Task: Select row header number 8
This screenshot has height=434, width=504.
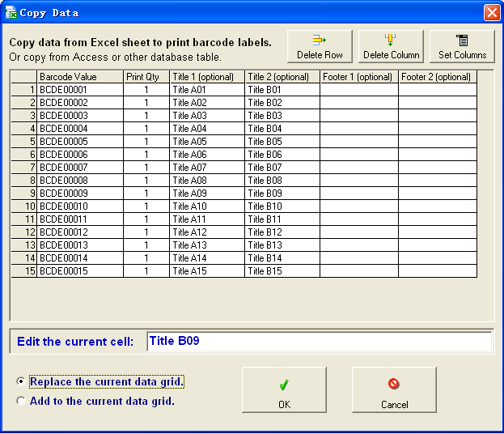Action: [23, 181]
